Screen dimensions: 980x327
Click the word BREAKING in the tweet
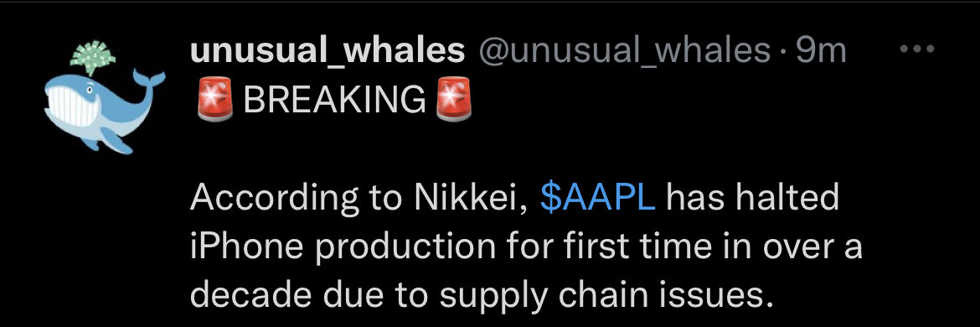[x=334, y=101]
